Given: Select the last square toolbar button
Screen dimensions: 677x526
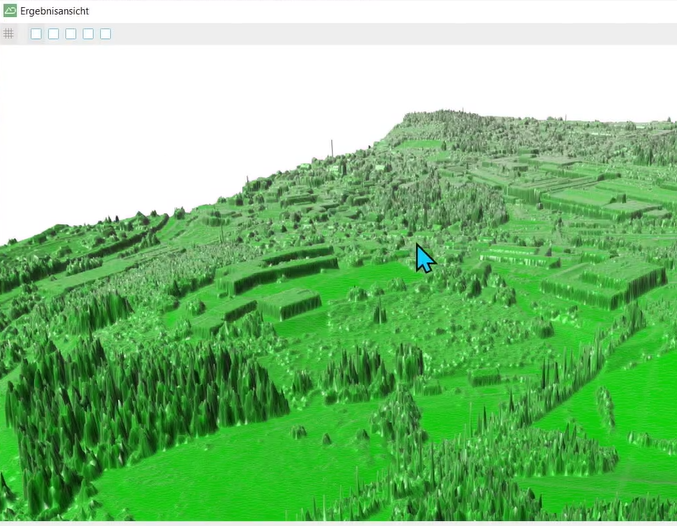Looking at the screenshot, I should (x=105, y=34).
